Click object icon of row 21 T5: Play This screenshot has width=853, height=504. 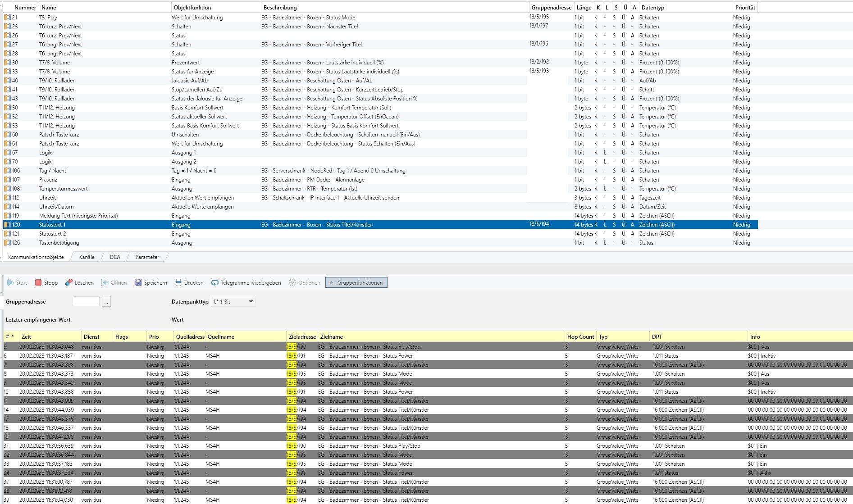tap(7, 18)
